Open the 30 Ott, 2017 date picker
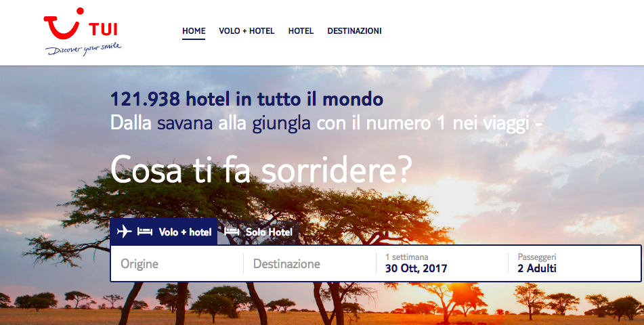 416,269
